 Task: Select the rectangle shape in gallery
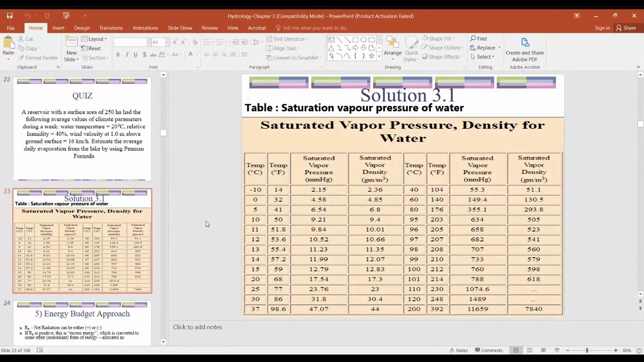[x=355, y=40]
